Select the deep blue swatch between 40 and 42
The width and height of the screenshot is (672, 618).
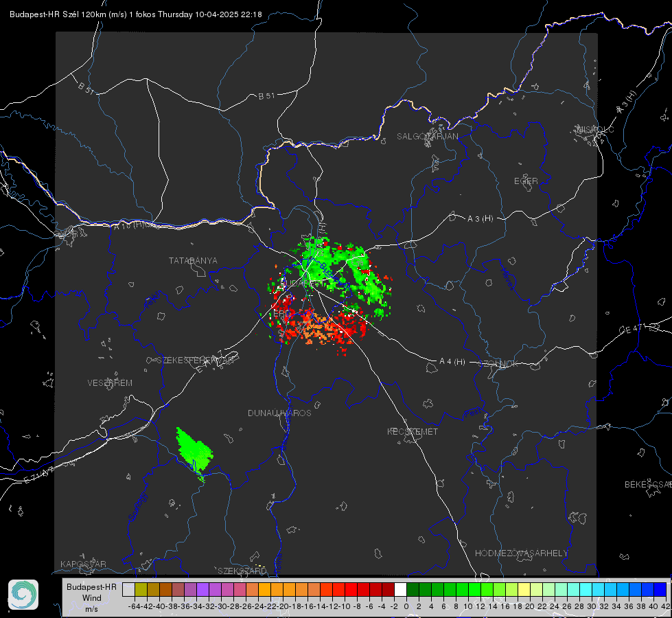(660, 589)
